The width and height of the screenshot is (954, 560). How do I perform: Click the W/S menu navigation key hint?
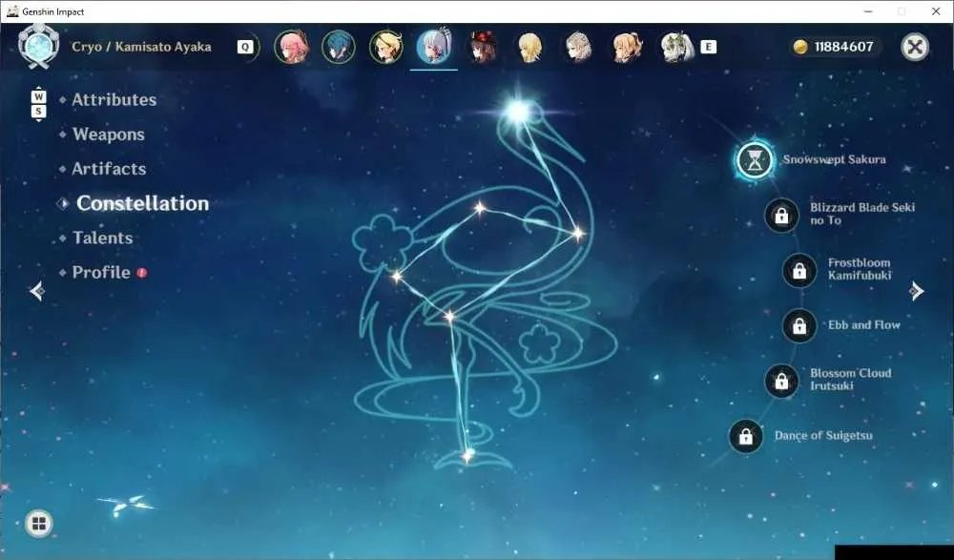click(38, 104)
